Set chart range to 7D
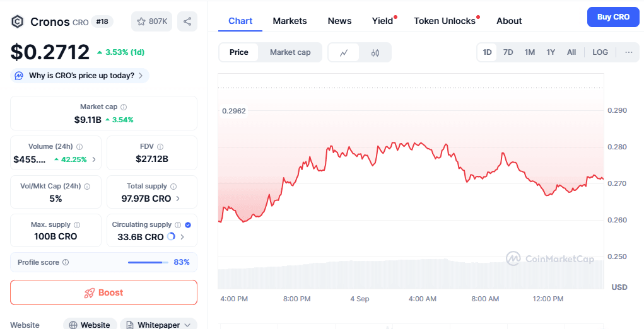This screenshot has width=644, height=329. tap(508, 52)
